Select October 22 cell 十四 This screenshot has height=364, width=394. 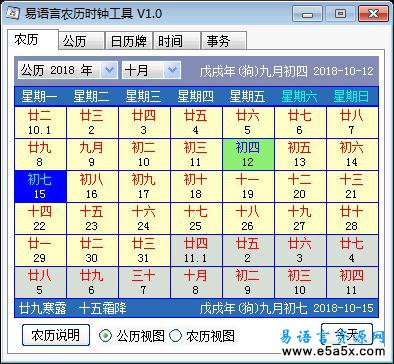point(40,219)
